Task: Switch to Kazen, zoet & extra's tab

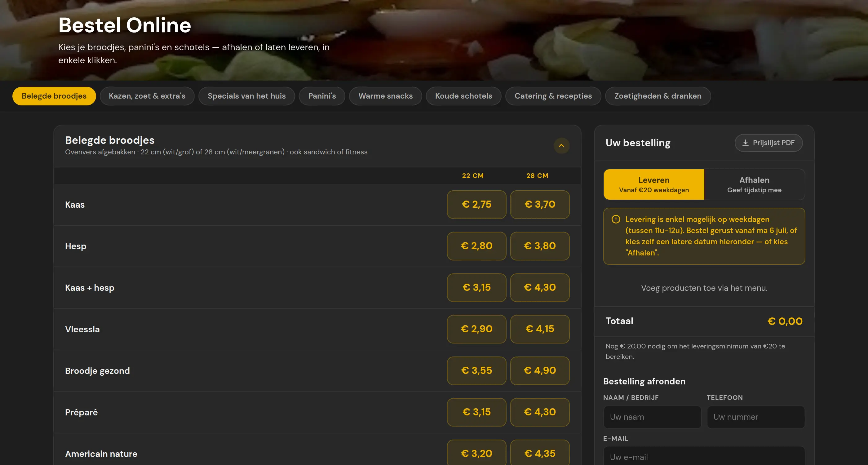Action: [147, 96]
